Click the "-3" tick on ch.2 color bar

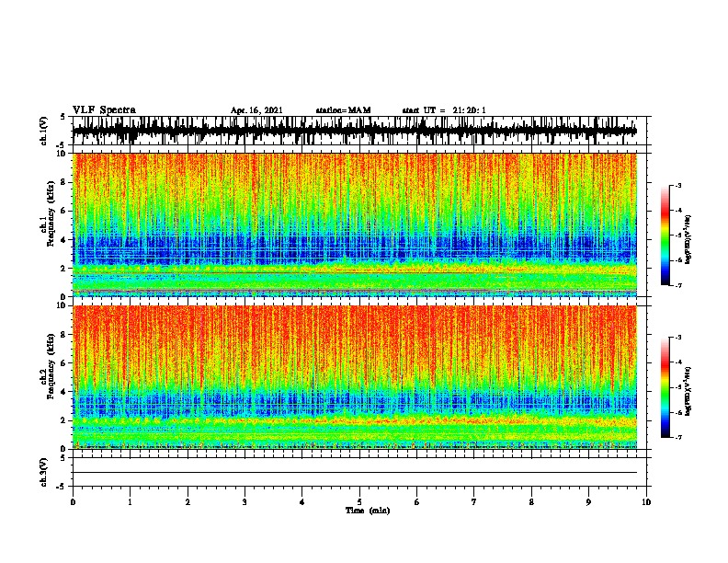[678, 338]
